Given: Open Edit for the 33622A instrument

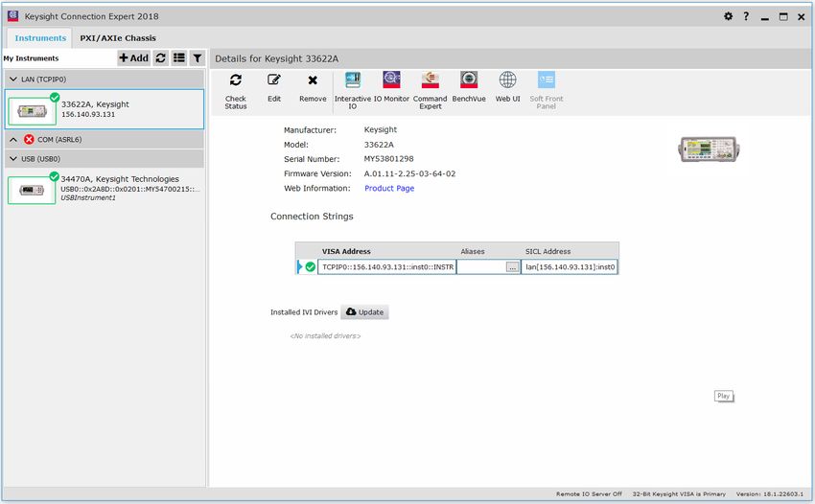Looking at the screenshot, I should 274,80.
